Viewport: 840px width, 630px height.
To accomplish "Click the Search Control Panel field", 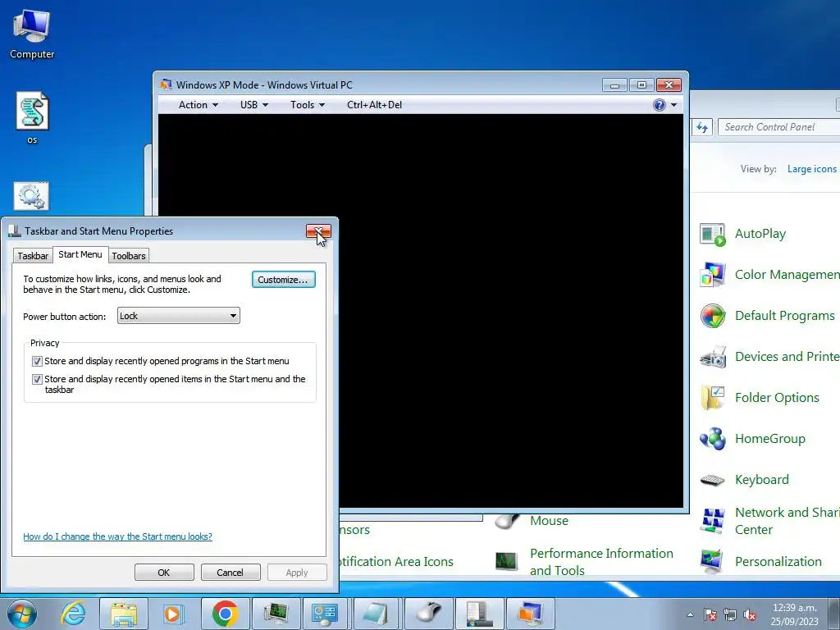I will 779,127.
